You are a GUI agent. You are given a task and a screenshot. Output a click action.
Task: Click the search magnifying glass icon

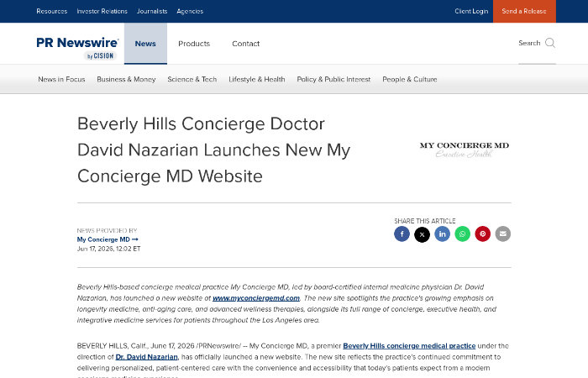(x=550, y=43)
